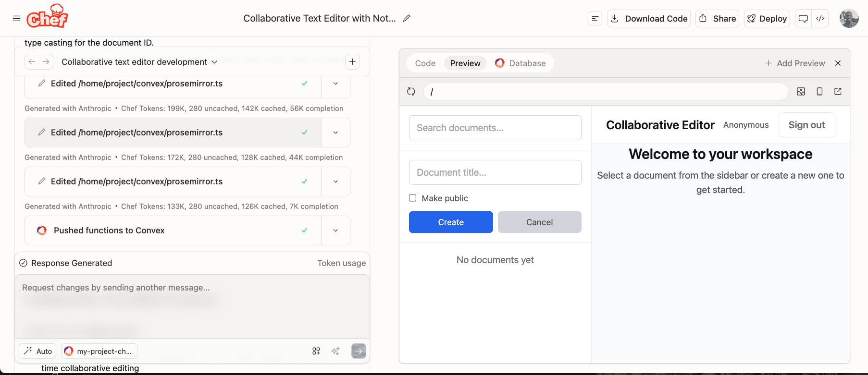
Task: Toggle the Make public checkbox
Action: [x=413, y=198]
